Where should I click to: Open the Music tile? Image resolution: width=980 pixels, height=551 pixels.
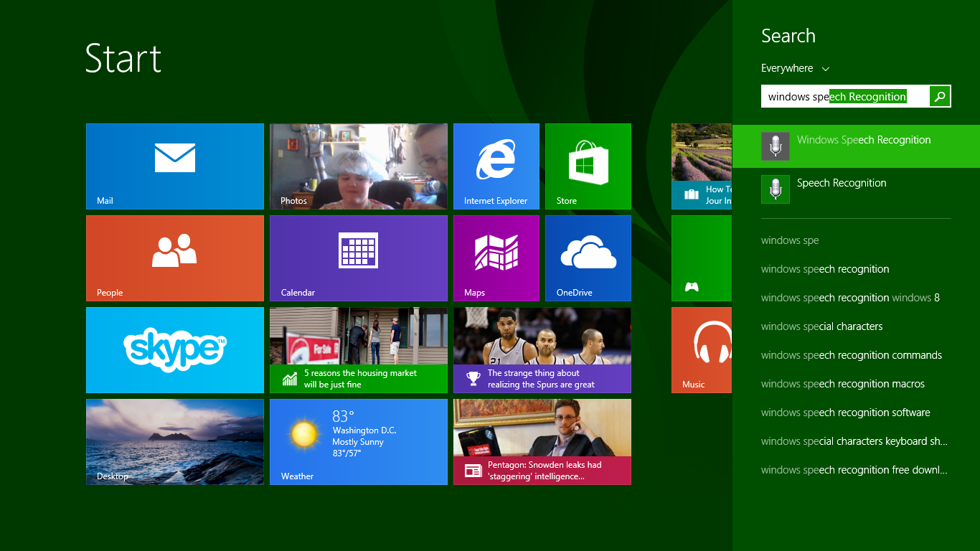[702, 350]
